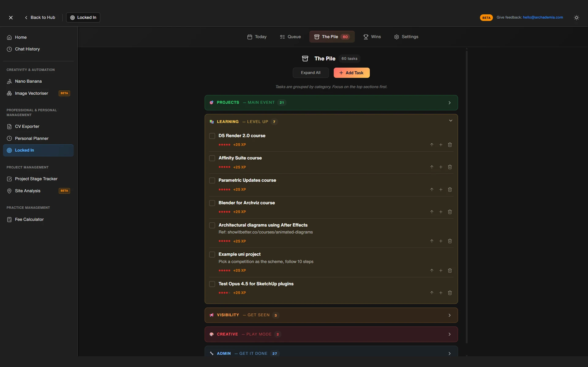The height and width of the screenshot is (367, 588).
Task: Click the Add Task button
Action: (x=351, y=73)
